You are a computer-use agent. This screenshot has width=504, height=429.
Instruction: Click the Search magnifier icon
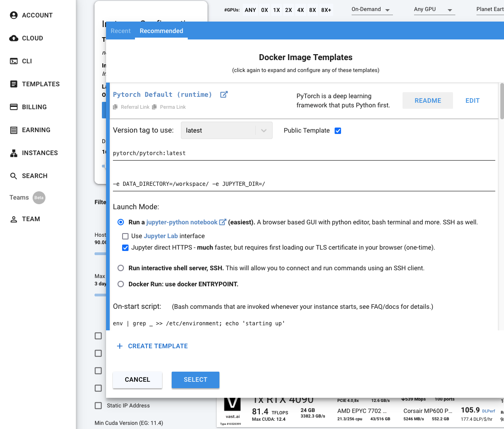tap(13, 176)
